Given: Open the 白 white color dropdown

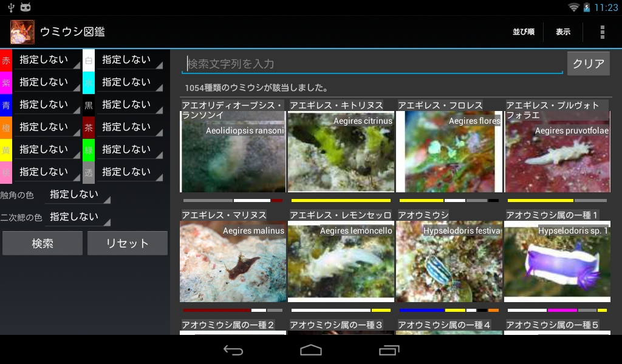Looking at the screenshot, I should (130, 60).
